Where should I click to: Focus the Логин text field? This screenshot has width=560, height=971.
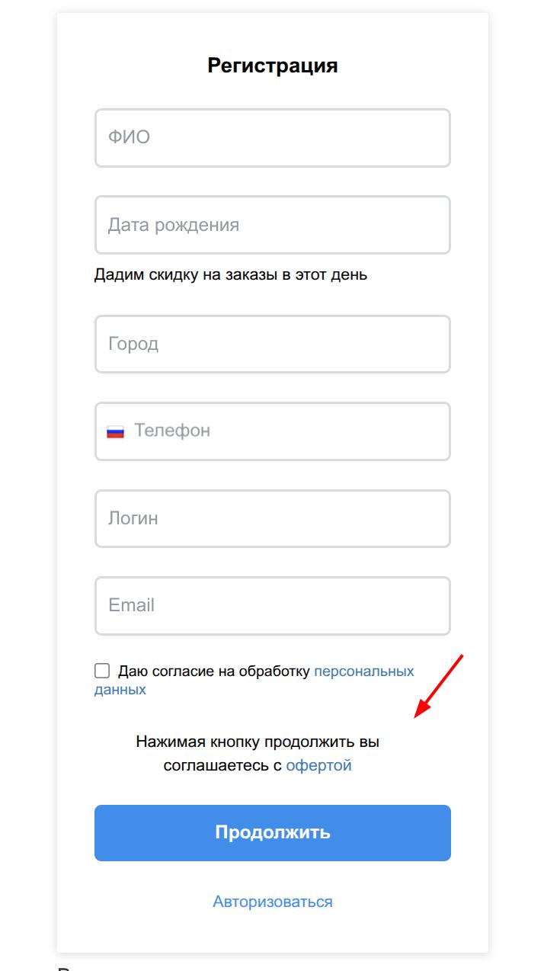click(x=273, y=518)
